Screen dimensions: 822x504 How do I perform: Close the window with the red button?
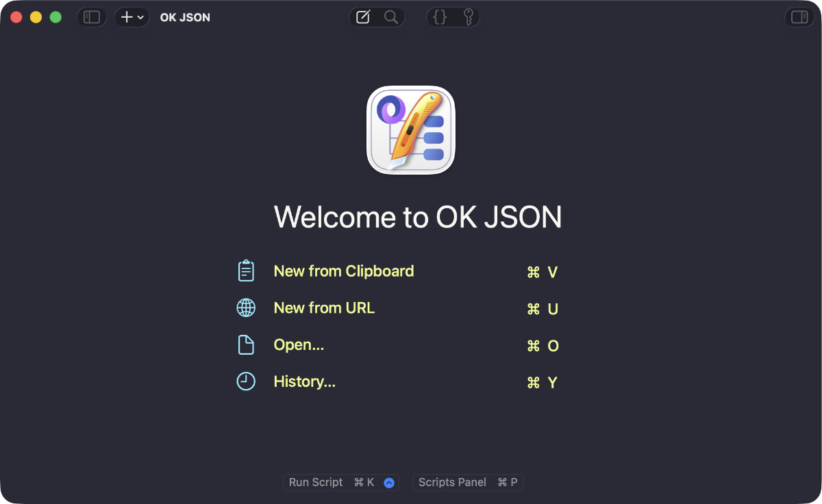click(x=16, y=17)
